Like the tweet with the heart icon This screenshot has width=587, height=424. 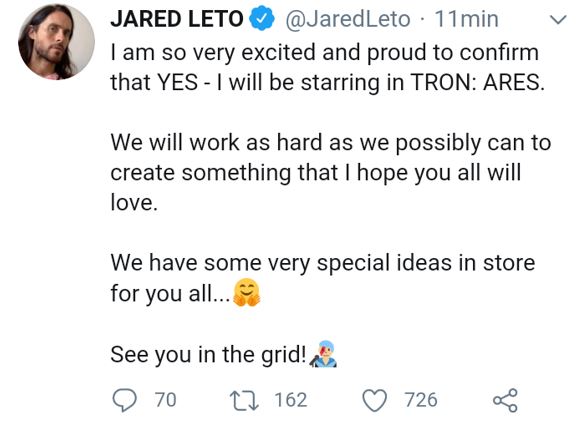point(375,400)
